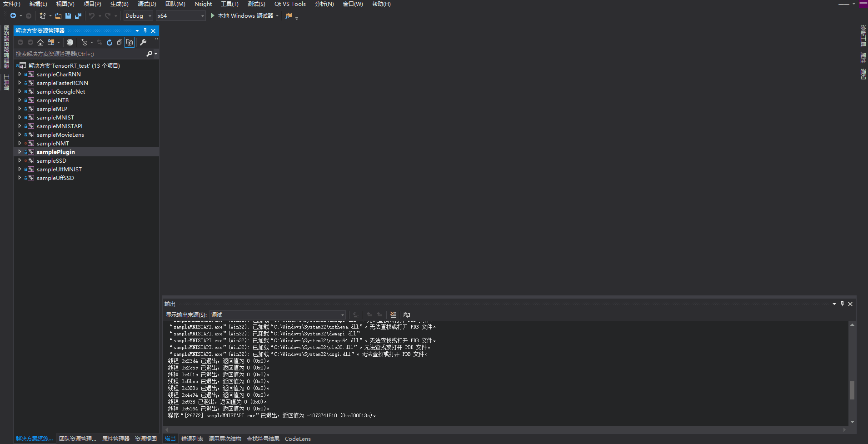868x444 pixels.
Task: Select the sampleNMT project
Action: (x=53, y=143)
